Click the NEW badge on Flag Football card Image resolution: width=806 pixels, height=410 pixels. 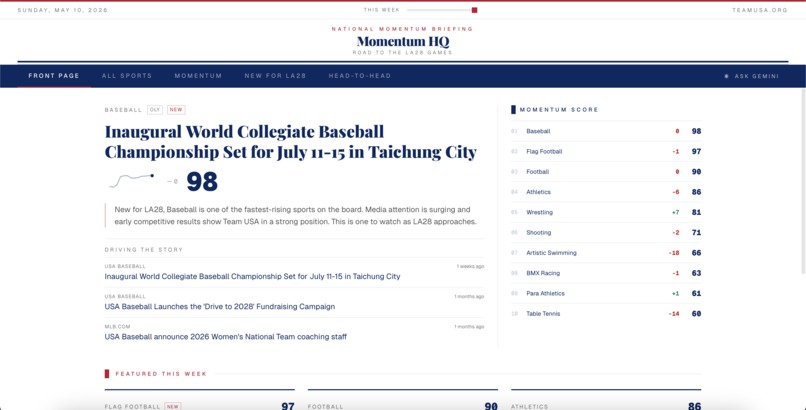[173, 406]
